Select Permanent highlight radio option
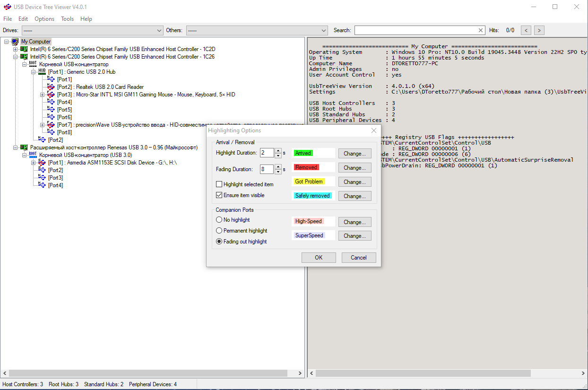Screen dimensions: 588x390 (219, 231)
